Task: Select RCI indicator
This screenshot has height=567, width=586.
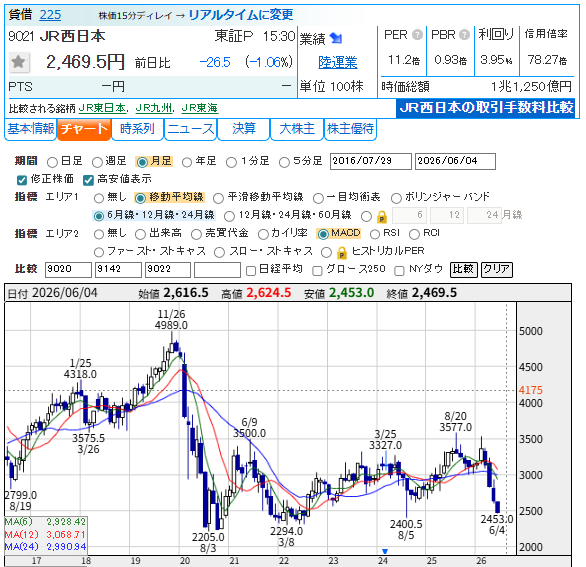Action: coord(414,234)
